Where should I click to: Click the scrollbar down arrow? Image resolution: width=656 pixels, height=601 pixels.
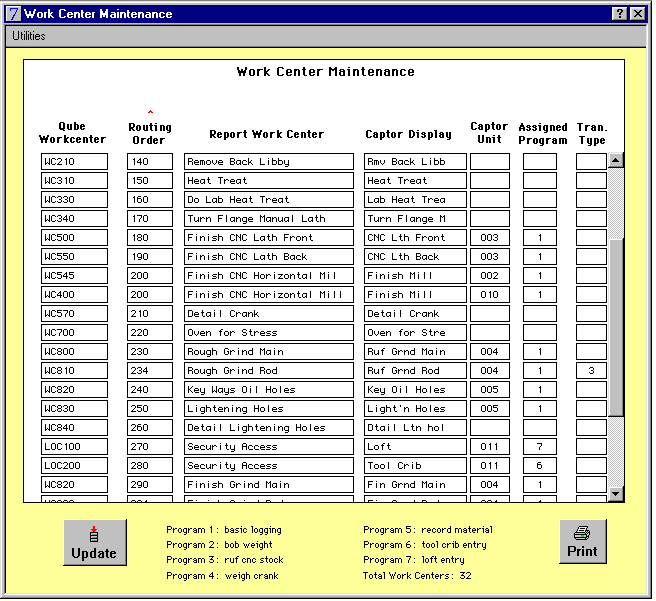tap(615, 493)
